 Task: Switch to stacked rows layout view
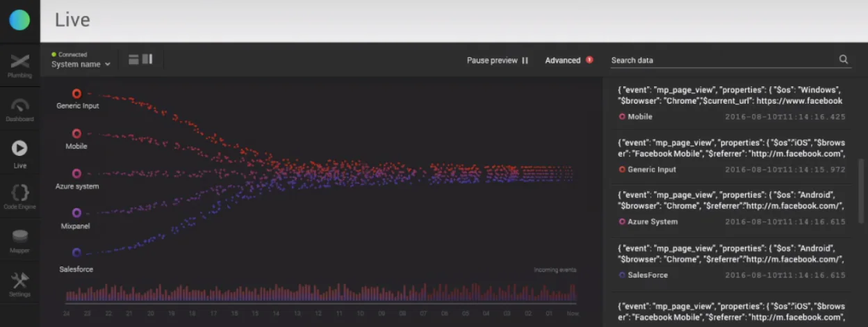[133, 60]
